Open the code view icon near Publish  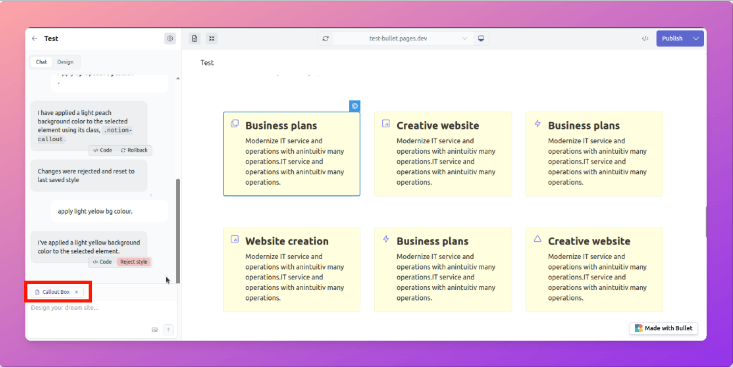click(645, 39)
